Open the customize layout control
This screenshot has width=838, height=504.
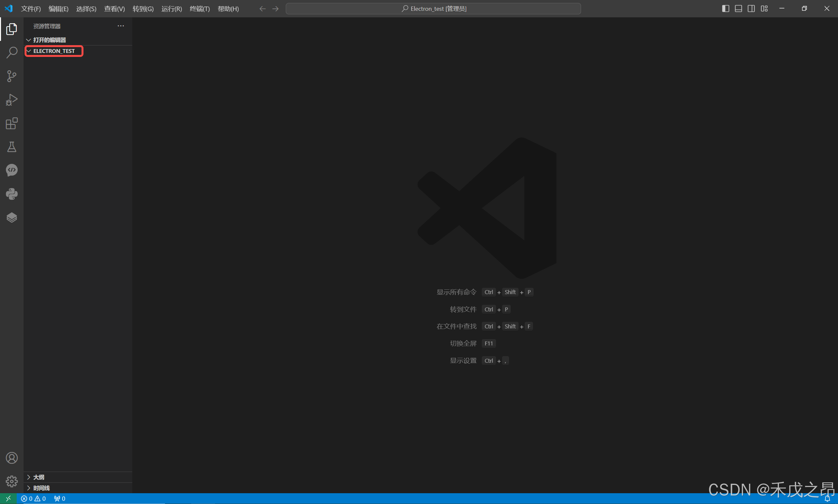pos(764,9)
